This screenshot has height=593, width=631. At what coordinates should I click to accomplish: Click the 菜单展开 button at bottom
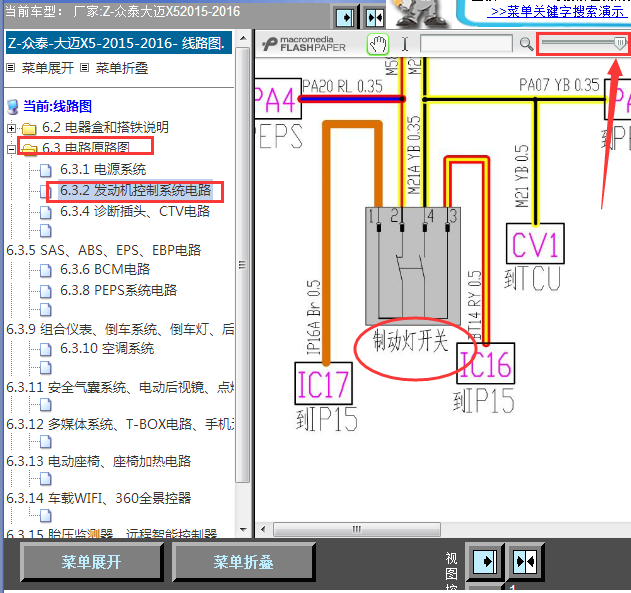[92, 562]
